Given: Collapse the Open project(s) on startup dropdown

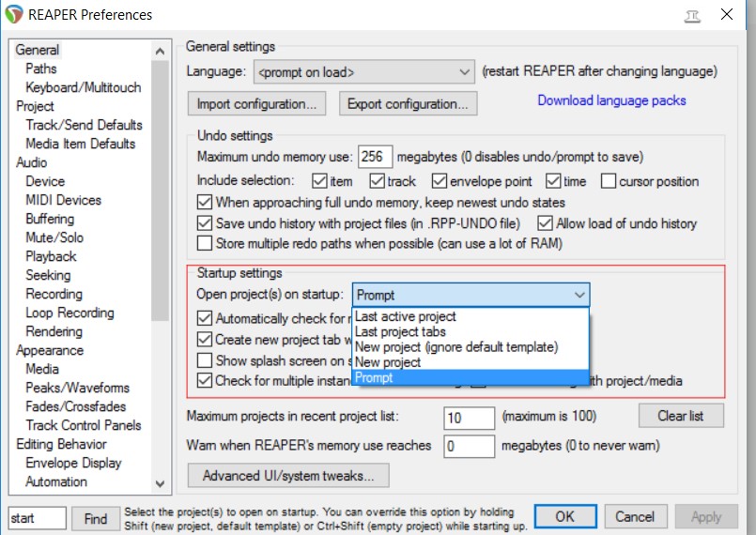Looking at the screenshot, I should (471, 295).
